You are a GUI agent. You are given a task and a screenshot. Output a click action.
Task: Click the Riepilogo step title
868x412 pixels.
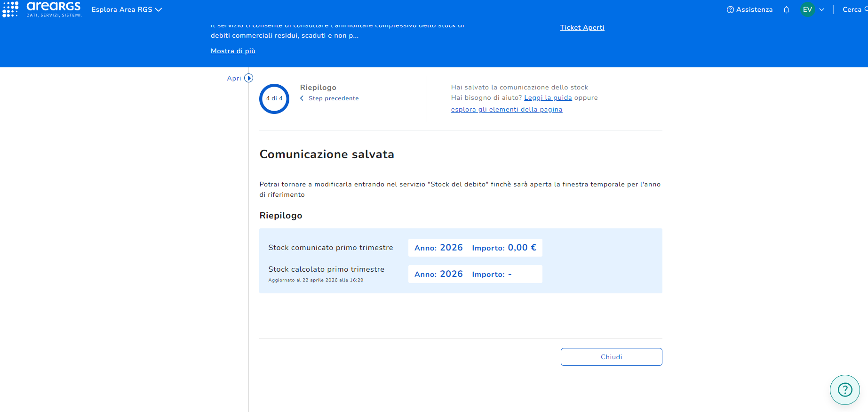(318, 88)
